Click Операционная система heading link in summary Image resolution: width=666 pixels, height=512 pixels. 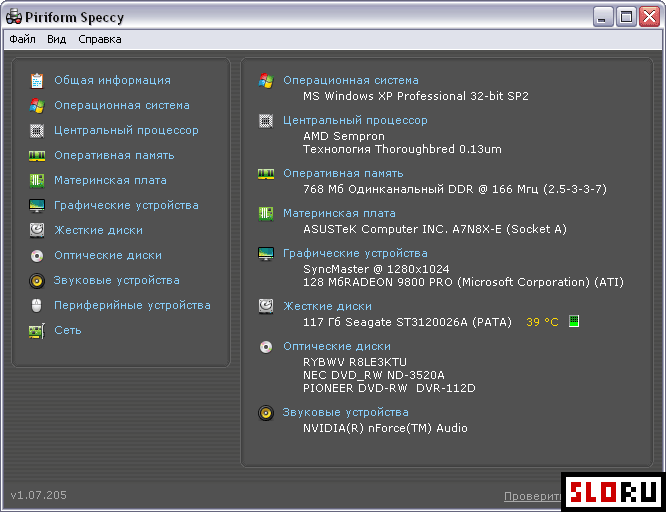[351, 80]
